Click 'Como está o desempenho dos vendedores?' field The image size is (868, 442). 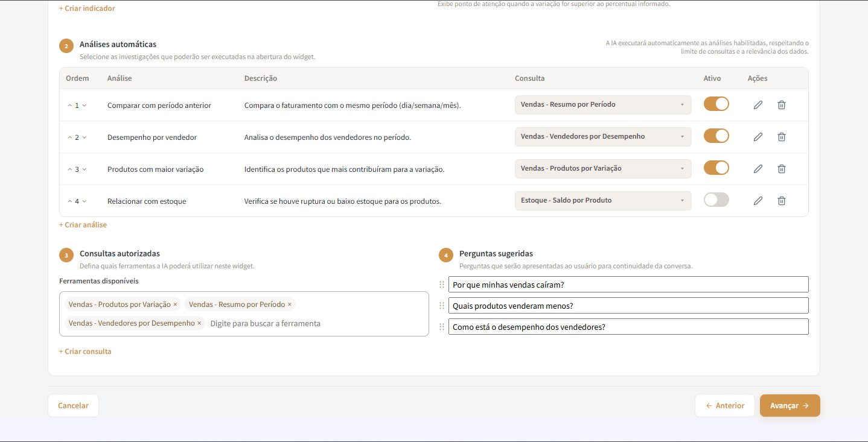tap(628, 327)
